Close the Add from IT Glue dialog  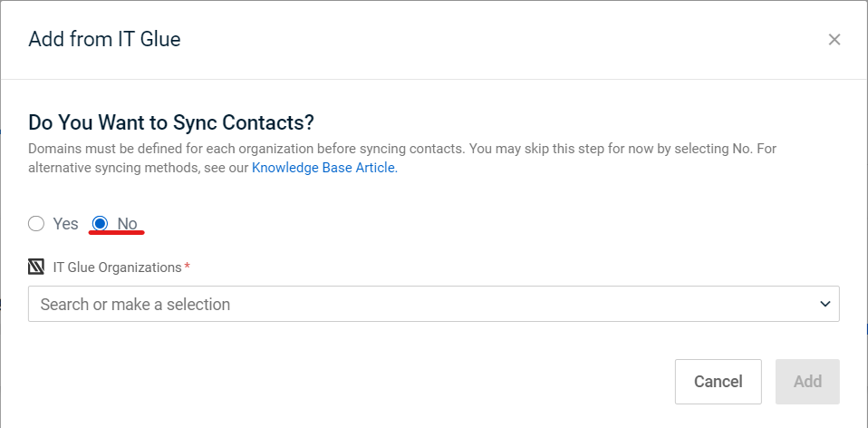pyautogui.click(x=834, y=39)
